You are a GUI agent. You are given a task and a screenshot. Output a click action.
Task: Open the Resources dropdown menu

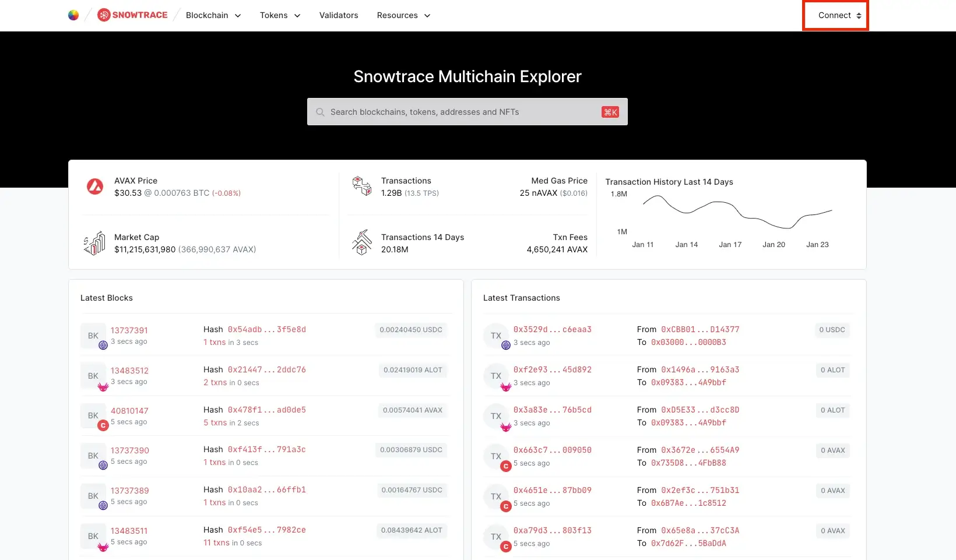[404, 15]
